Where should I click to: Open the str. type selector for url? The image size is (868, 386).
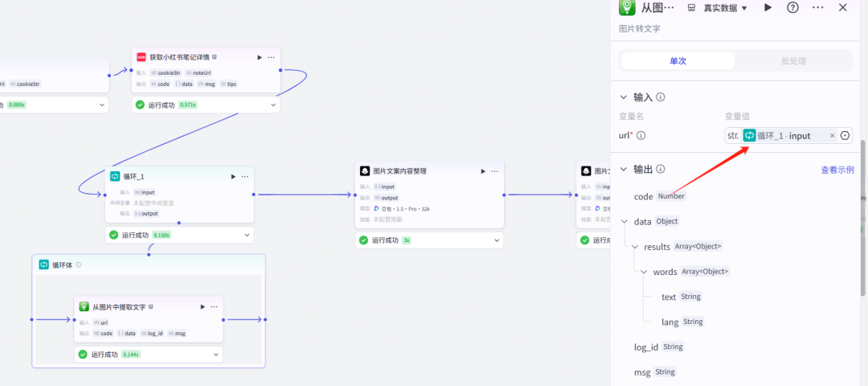click(x=733, y=136)
